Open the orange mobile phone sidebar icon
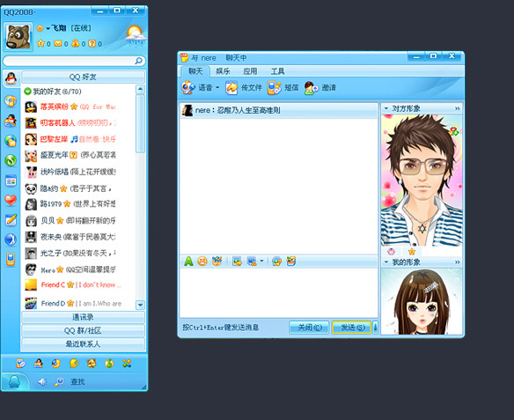 coord(11,259)
